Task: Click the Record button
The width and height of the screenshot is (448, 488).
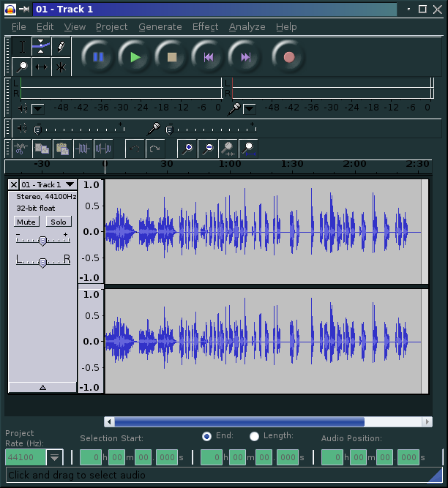Action: [288, 56]
